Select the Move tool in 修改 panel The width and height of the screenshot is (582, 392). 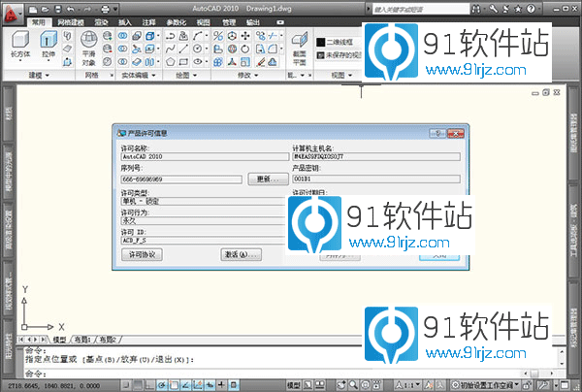point(245,36)
